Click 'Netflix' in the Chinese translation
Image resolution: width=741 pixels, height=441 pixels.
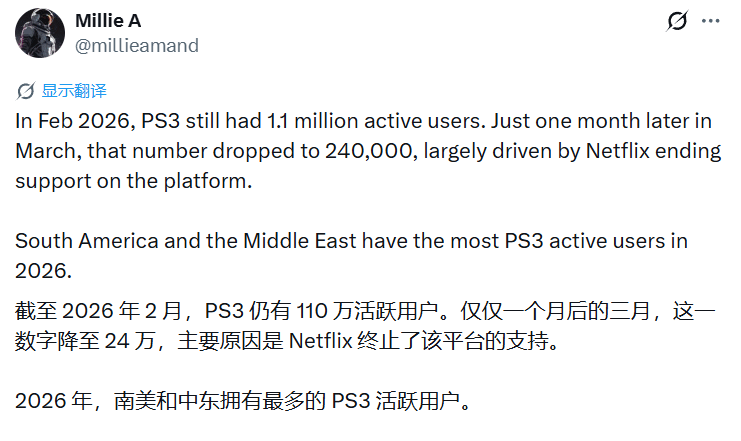[322, 340]
